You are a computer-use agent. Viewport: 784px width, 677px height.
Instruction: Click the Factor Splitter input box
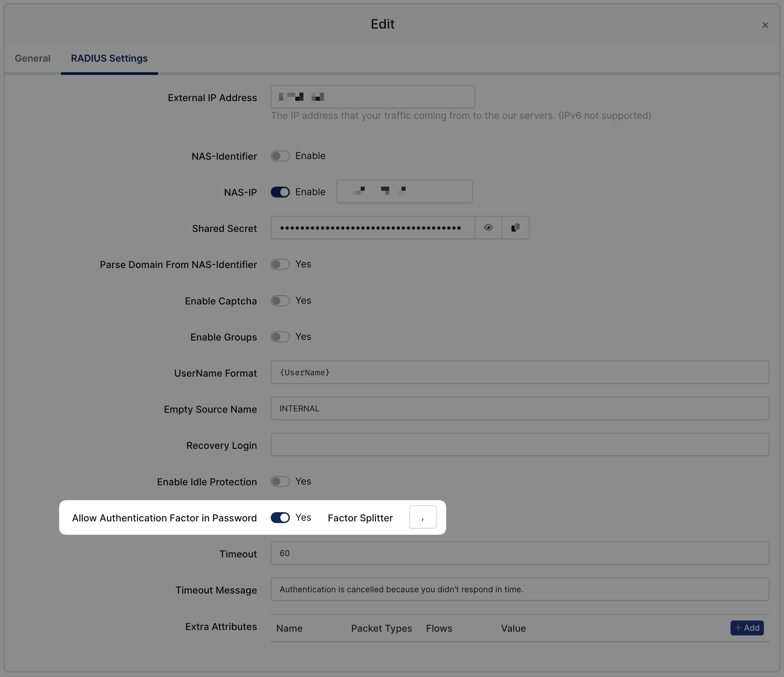[423, 517]
